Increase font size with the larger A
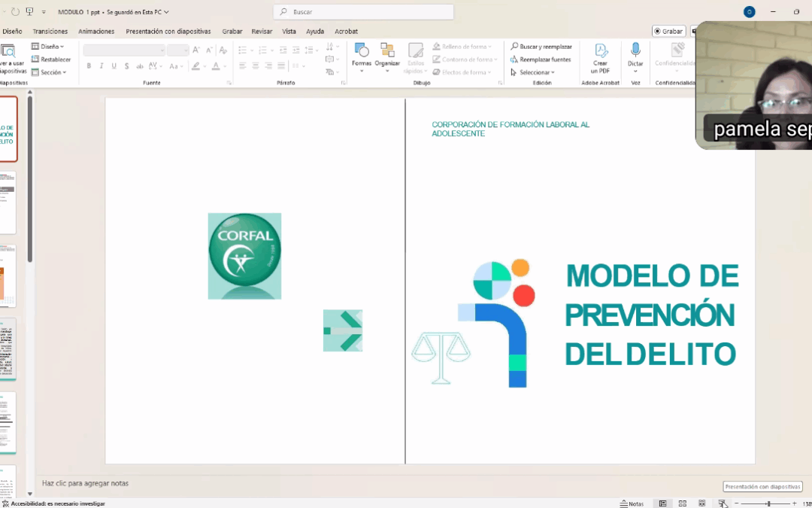This screenshot has width=812, height=508. pyautogui.click(x=196, y=50)
